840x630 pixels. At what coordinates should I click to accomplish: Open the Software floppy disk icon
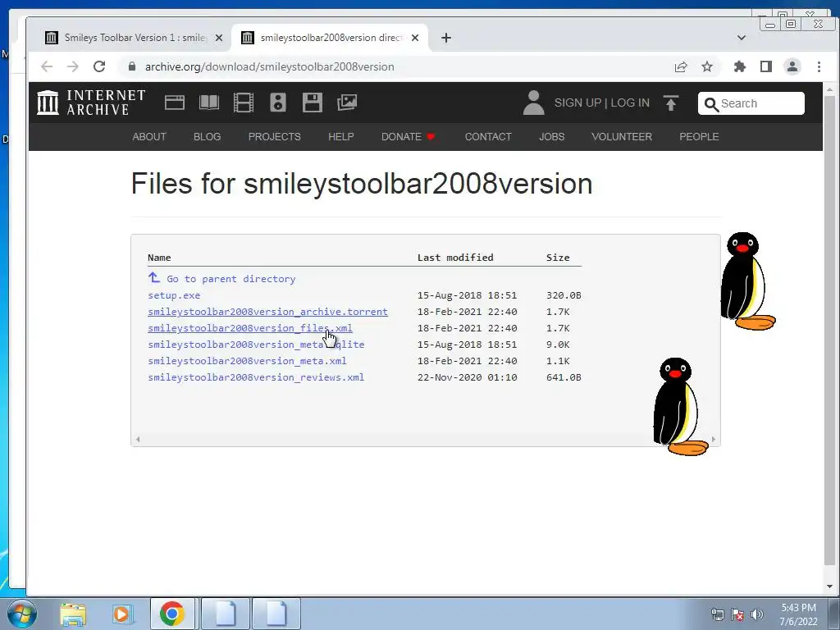coord(313,103)
